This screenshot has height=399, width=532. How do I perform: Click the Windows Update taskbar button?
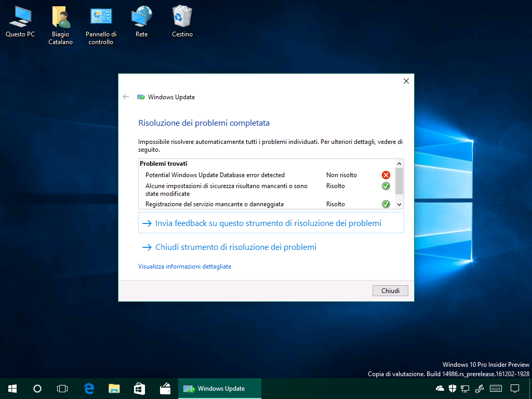220,389
